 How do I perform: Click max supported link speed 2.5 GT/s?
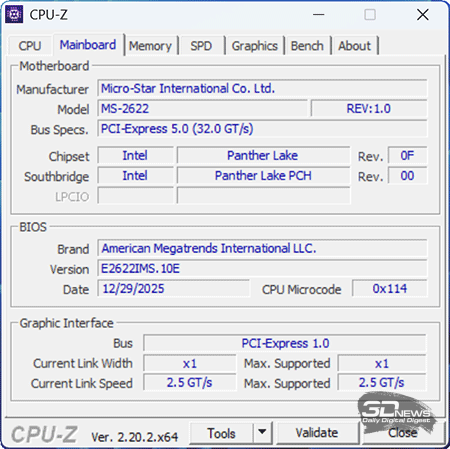382,383
